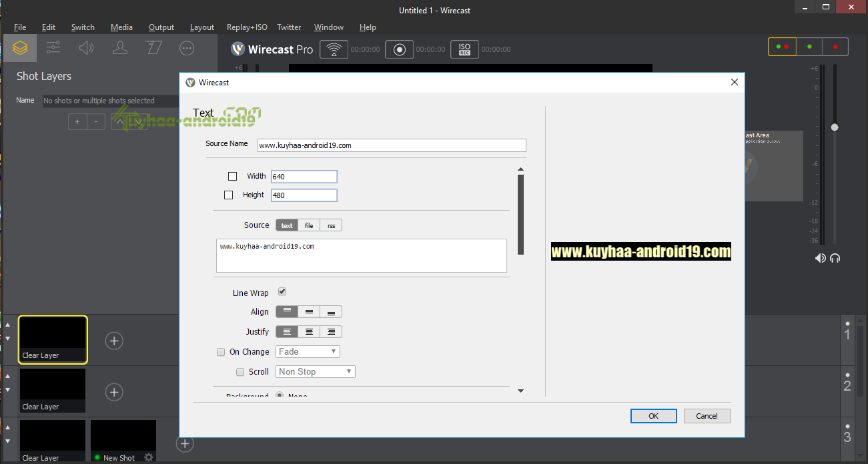The width and height of the screenshot is (868, 464).
Task: Choose 'file' as Source type
Action: coord(309,225)
